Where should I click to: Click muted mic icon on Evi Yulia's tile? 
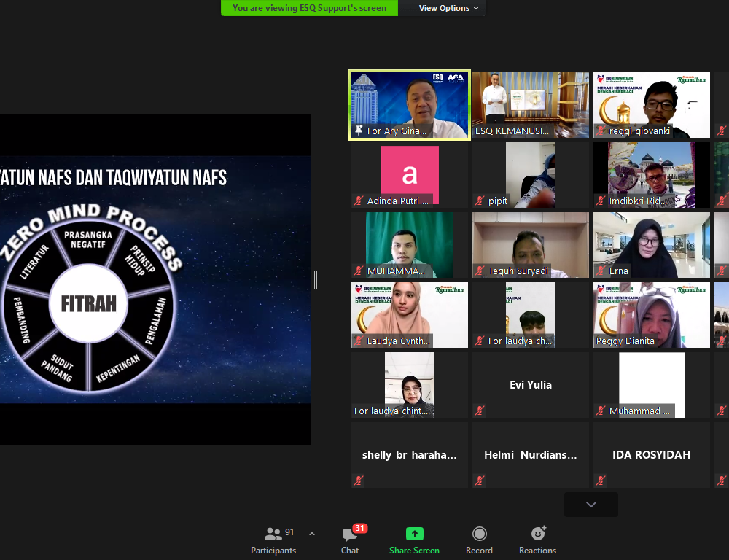[480, 411]
